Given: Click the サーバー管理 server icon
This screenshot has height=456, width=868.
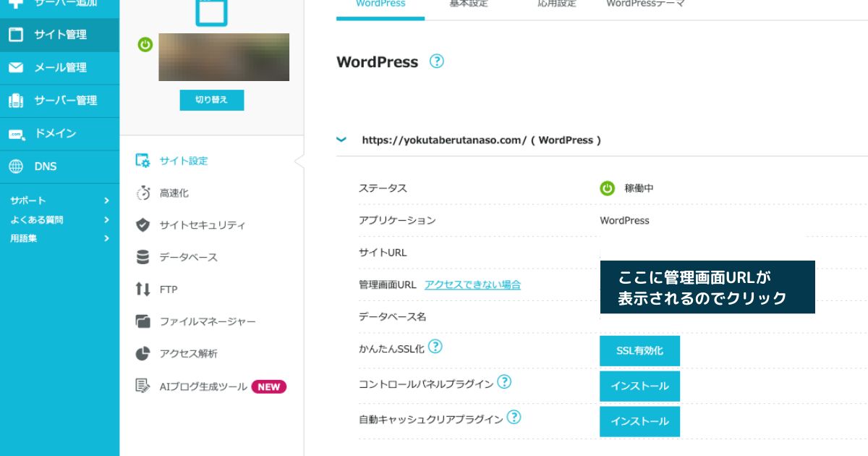Looking at the screenshot, I should tap(16, 101).
